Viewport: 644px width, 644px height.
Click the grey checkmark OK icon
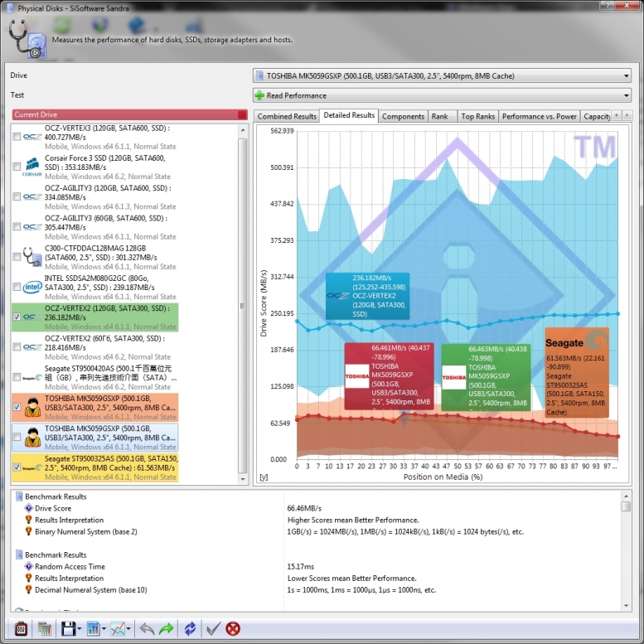[x=213, y=629]
